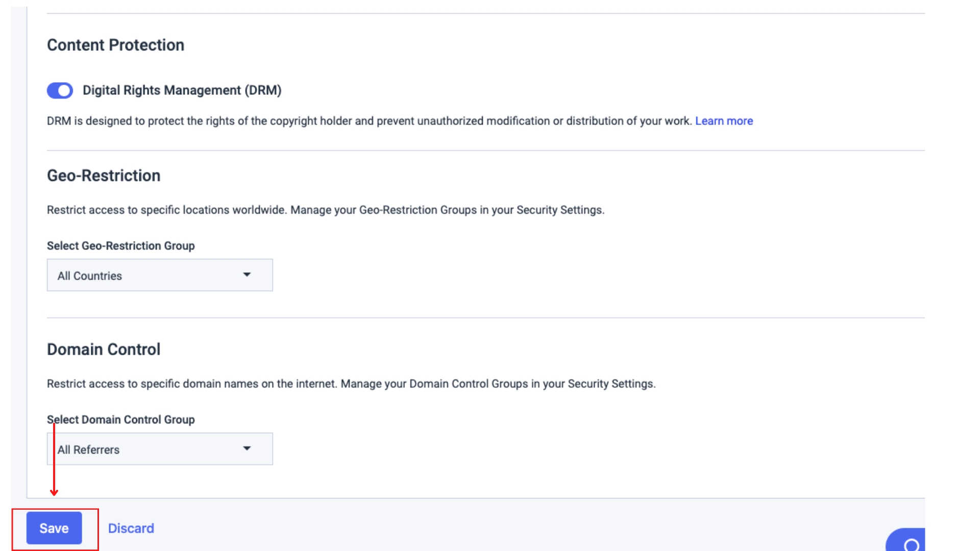
Task: Click the Domain Control section heading
Action: (104, 349)
